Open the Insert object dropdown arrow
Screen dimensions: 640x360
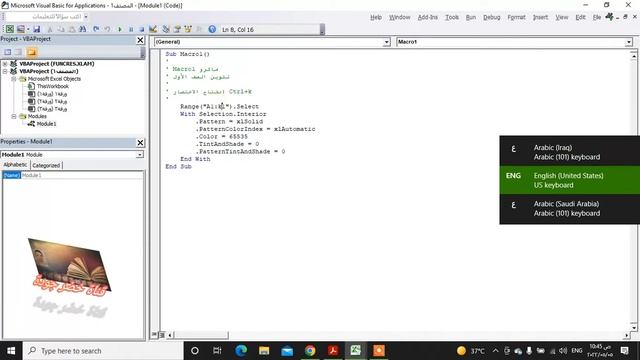click(x=28, y=29)
